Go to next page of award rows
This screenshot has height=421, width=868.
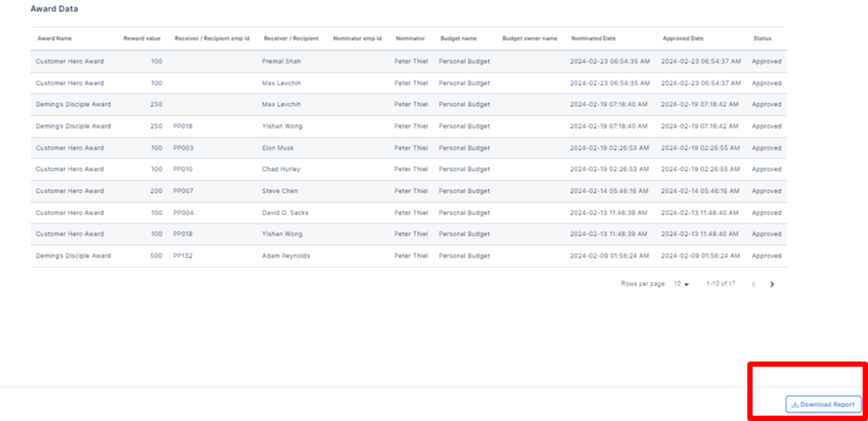(772, 284)
